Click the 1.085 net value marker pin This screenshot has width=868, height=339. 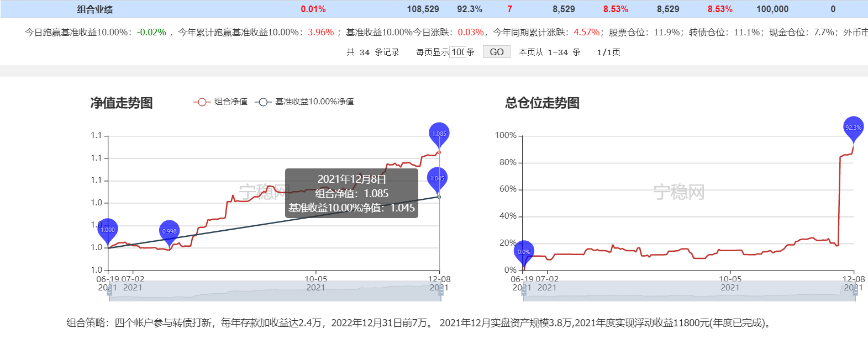(439, 134)
